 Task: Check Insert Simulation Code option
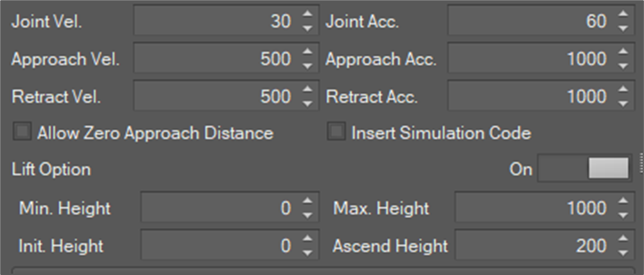pos(336,132)
